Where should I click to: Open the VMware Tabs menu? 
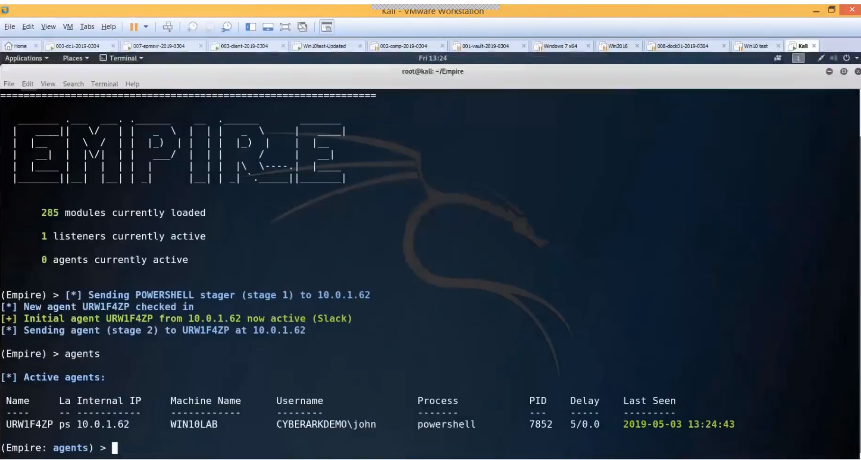[x=87, y=26]
